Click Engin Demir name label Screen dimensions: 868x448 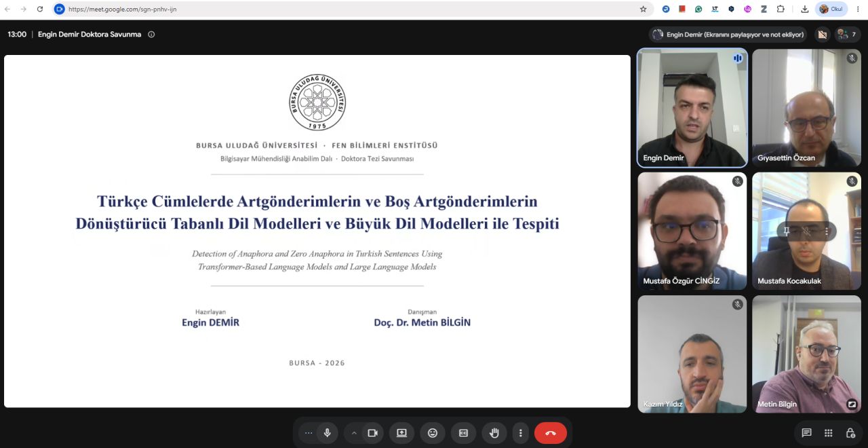coord(664,157)
